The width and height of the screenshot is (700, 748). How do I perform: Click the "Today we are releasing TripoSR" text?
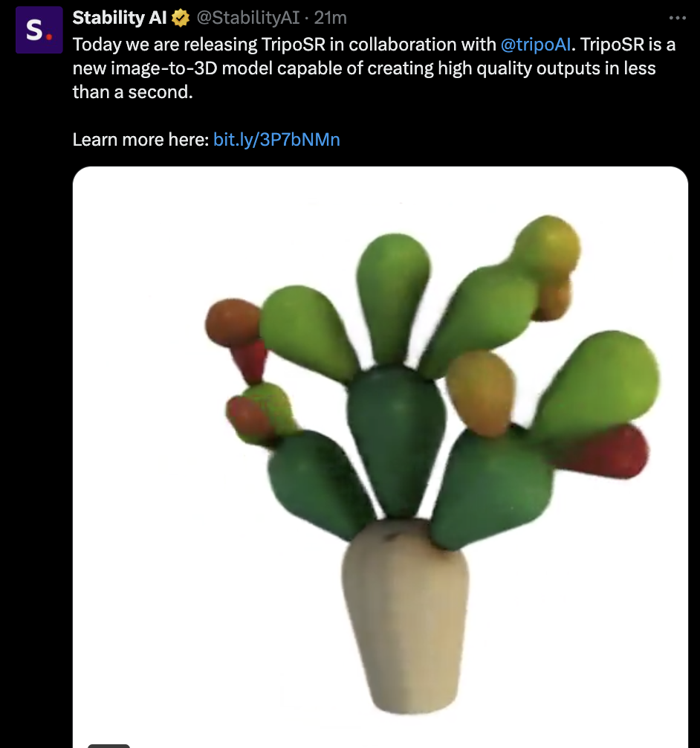199,45
